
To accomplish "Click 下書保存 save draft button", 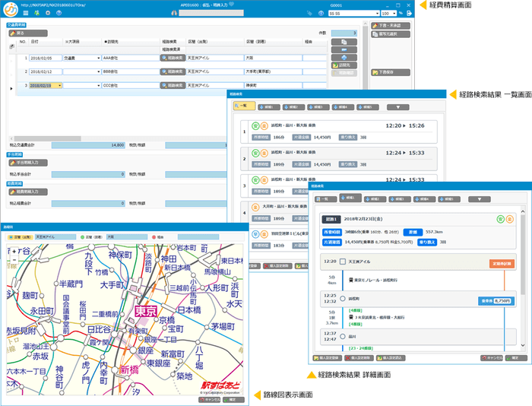I will (388, 72).
